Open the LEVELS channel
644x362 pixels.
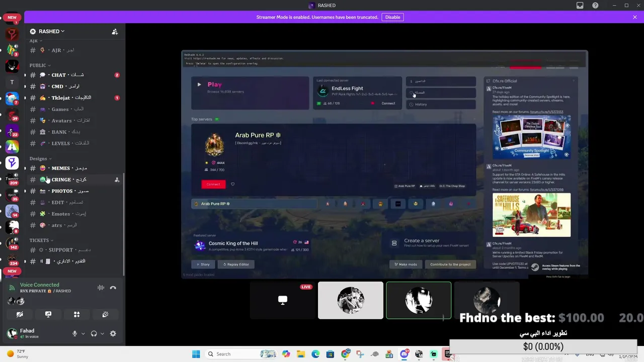(x=74, y=143)
